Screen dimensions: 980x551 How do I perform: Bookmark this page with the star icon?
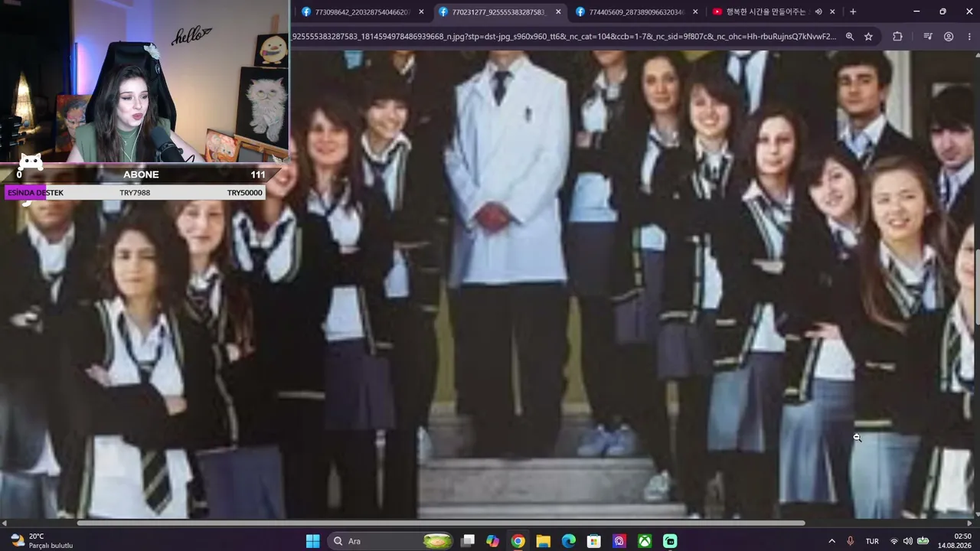click(x=868, y=36)
